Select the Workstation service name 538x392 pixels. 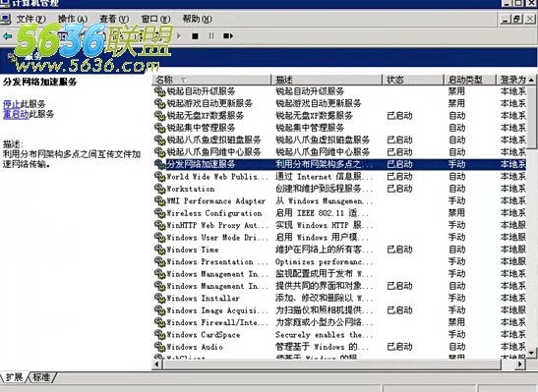191,189
